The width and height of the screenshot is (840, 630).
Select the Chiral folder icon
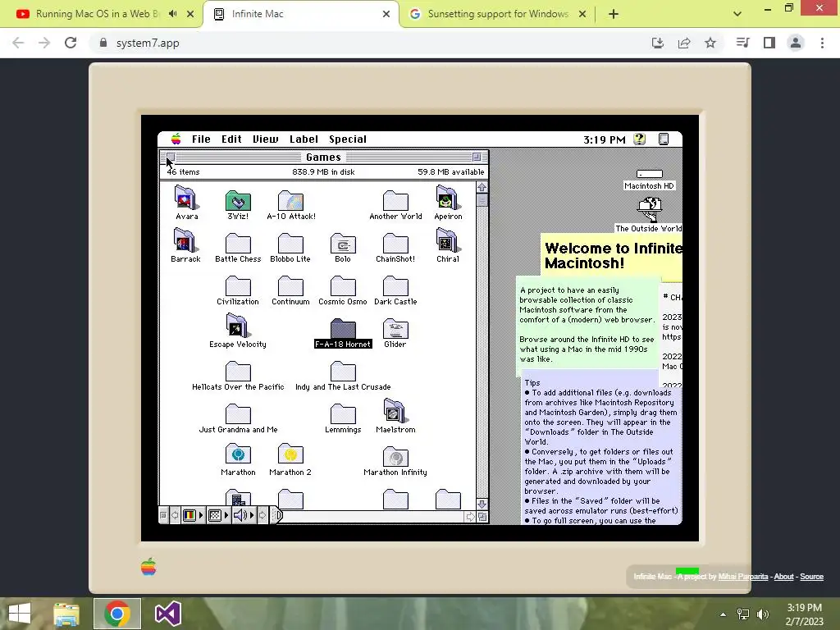[x=447, y=241]
